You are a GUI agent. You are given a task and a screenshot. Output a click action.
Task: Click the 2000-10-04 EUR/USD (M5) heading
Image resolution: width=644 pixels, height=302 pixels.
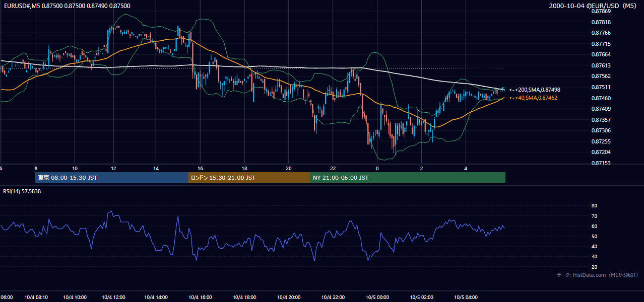click(594, 6)
